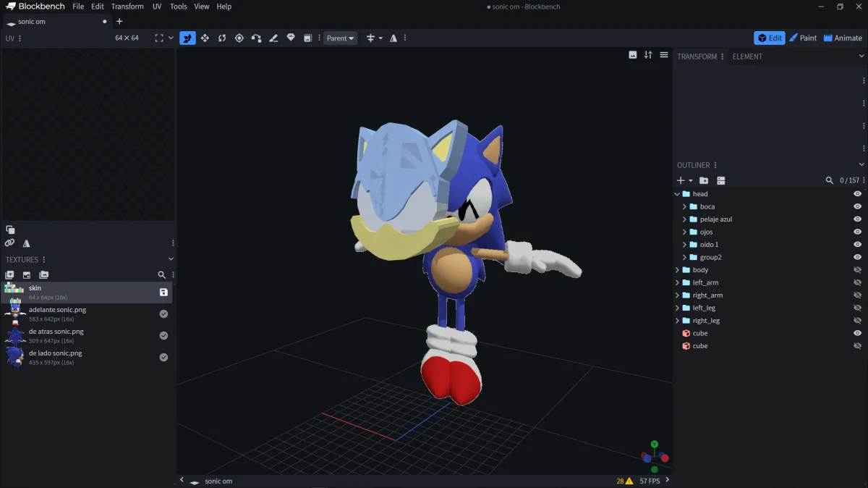The width and height of the screenshot is (868, 488).
Task: Click the viewport sort arrows icon
Action: pyautogui.click(x=648, y=55)
